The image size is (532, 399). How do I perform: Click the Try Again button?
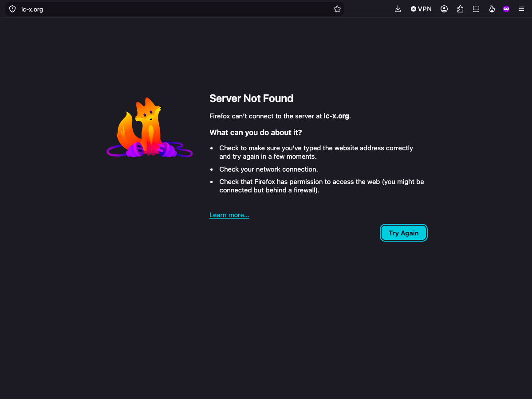pyautogui.click(x=403, y=233)
